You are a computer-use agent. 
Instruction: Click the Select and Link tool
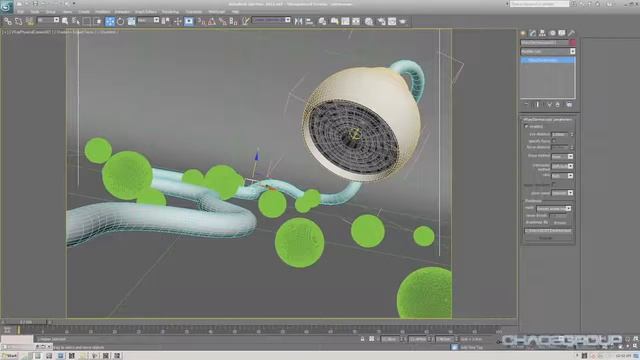8,21
